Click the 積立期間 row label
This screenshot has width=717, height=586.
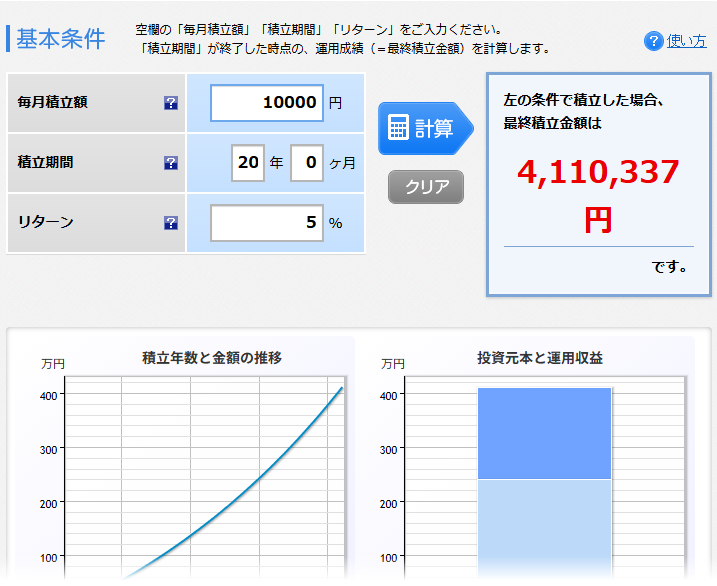click(x=46, y=162)
